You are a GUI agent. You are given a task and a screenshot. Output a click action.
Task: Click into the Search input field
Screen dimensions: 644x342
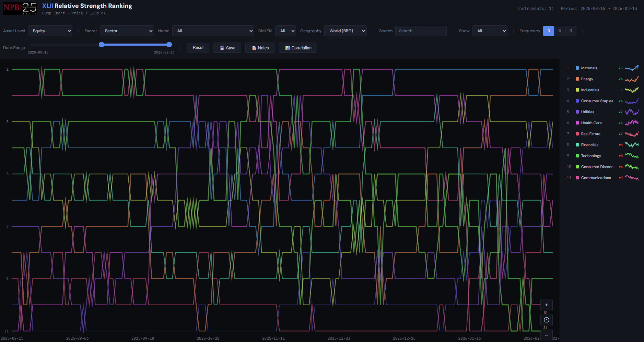(x=421, y=31)
